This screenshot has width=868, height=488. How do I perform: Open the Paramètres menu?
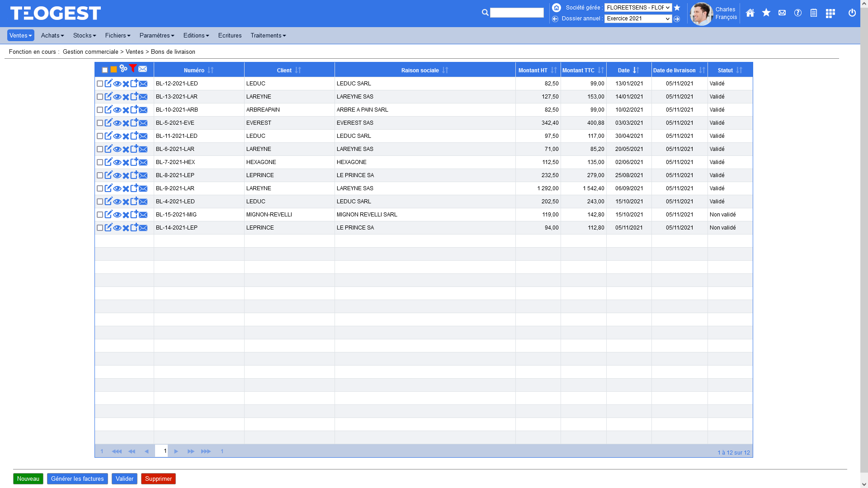[156, 35]
